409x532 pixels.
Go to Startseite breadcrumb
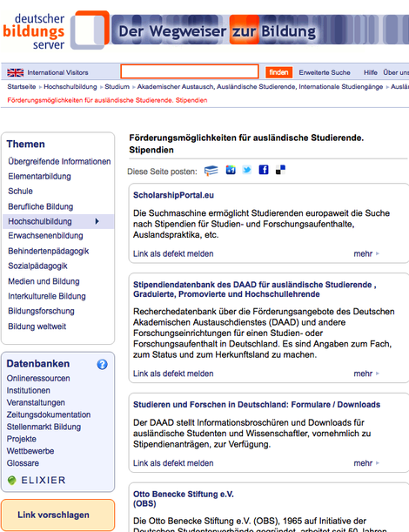[22, 86]
